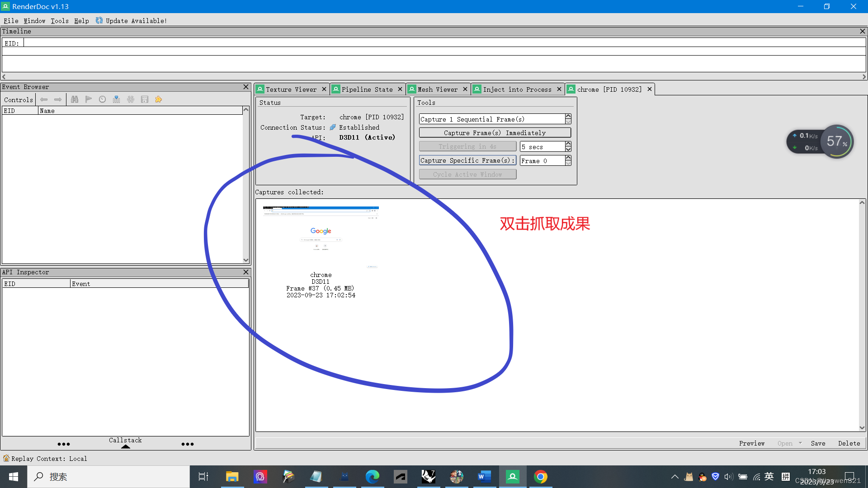Click Capture Frame(s) Immediately

point(495,132)
